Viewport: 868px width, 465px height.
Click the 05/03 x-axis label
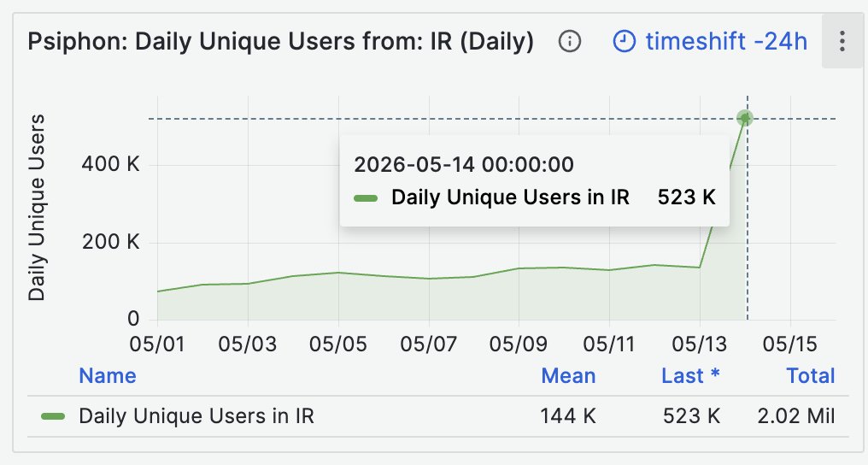[x=248, y=344]
